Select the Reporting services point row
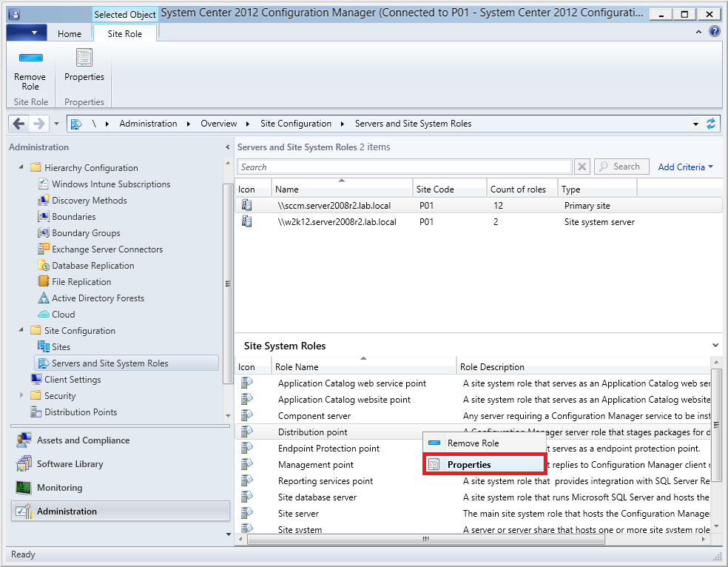This screenshot has width=728, height=567. coord(473,481)
